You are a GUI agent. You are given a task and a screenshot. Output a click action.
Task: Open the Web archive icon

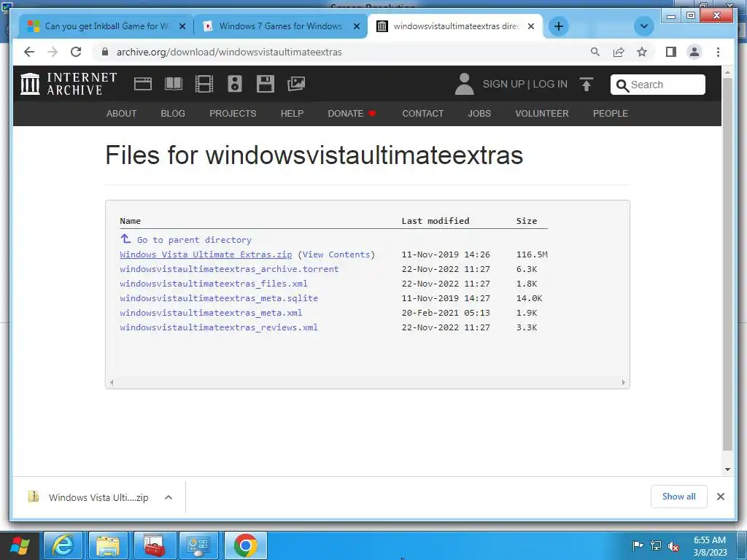(142, 84)
